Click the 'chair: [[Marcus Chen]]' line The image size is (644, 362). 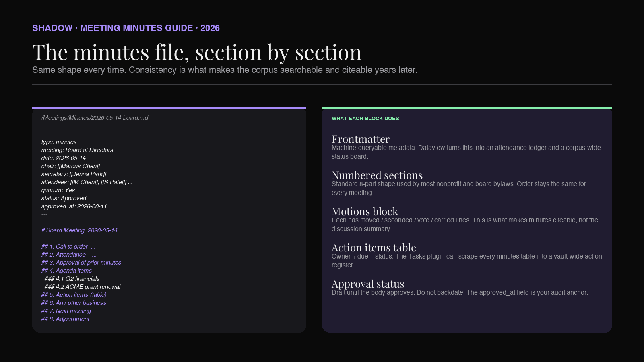[71, 166]
